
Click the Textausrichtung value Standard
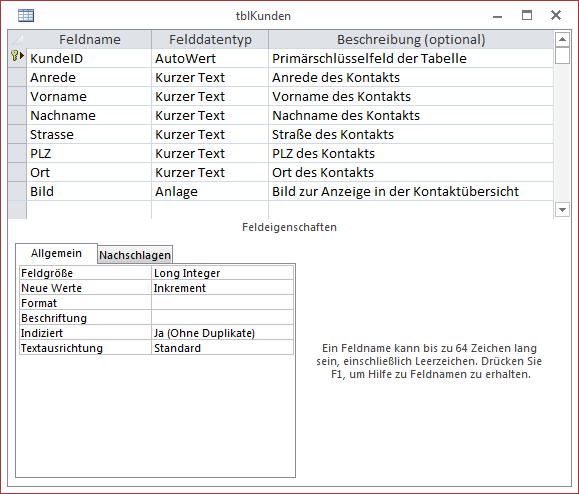(222, 348)
